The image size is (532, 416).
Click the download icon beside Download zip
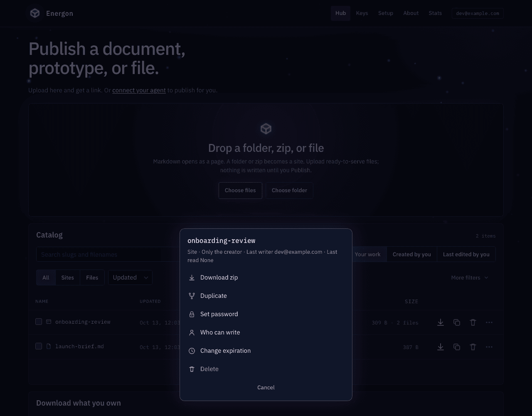[x=192, y=277]
